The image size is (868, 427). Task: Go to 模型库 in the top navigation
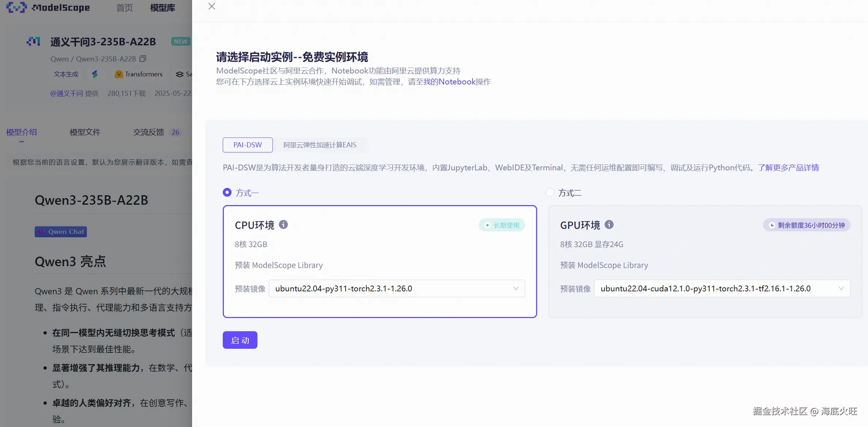[162, 8]
